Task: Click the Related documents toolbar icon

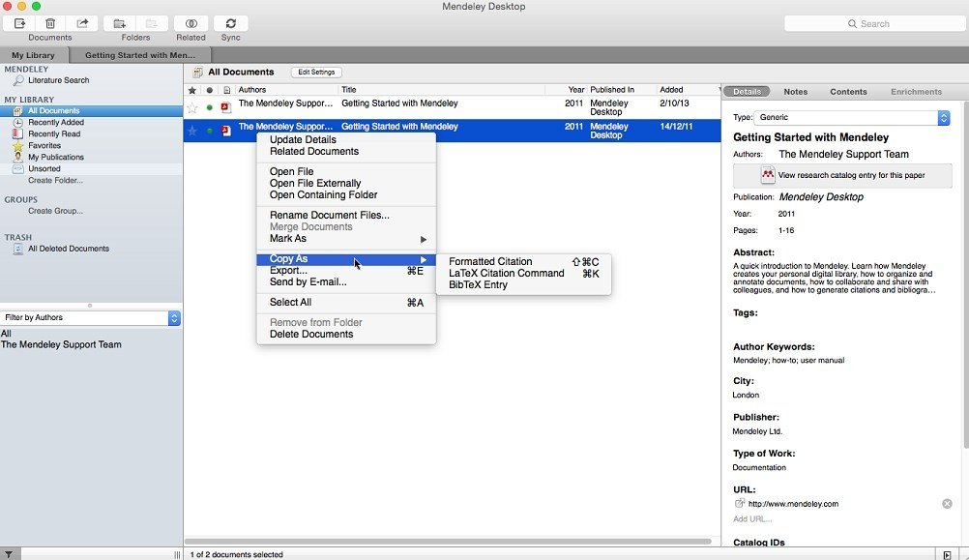Action: [191, 23]
